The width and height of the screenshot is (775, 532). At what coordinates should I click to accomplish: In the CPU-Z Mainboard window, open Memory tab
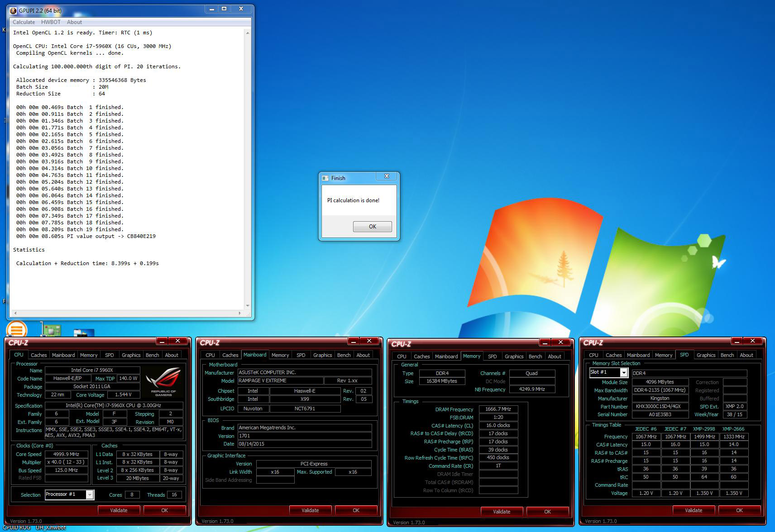coord(280,355)
